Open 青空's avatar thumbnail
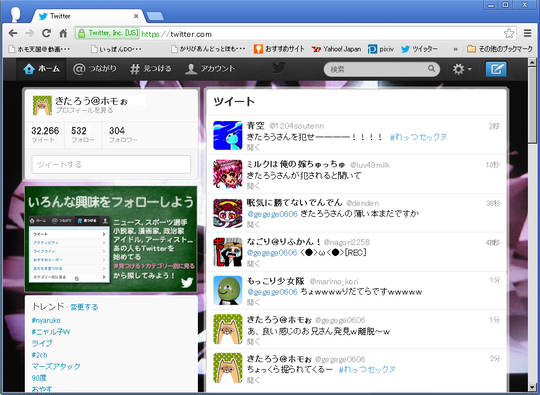540x395 pixels. (x=228, y=135)
